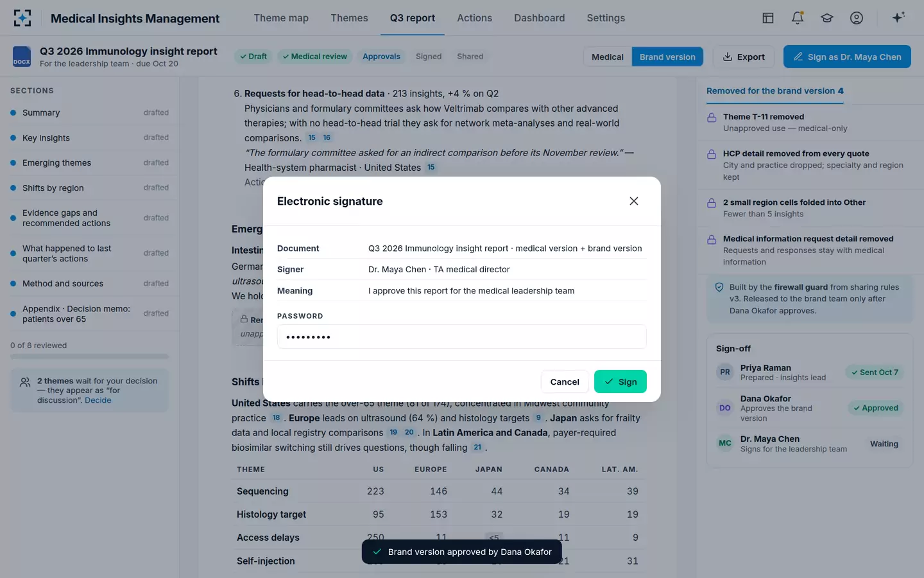The height and width of the screenshot is (578, 924).
Task: Click Dr. Maya Chen's MC avatar
Action: (725, 443)
